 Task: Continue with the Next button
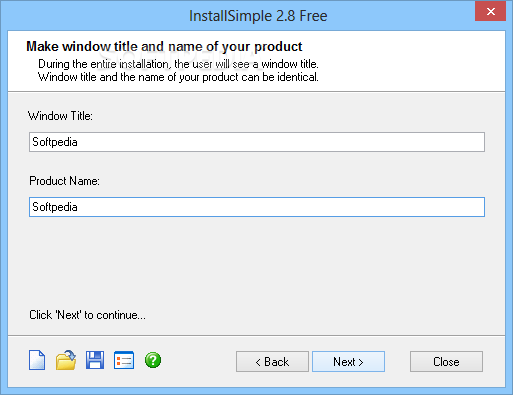(348, 362)
